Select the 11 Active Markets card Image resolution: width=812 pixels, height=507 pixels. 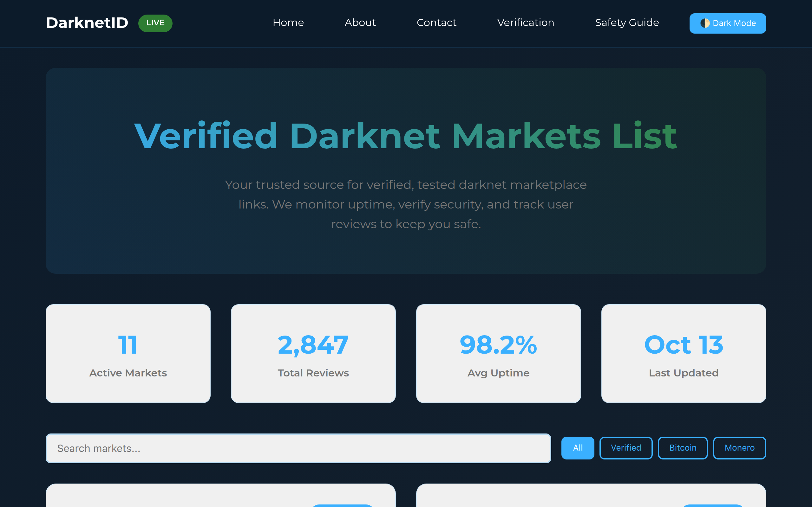(x=128, y=353)
